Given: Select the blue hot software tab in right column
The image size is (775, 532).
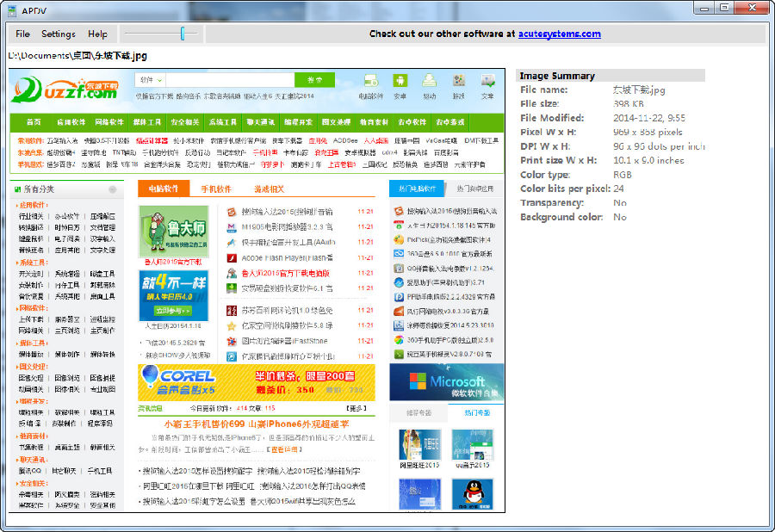Looking at the screenshot, I should tap(417, 189).
